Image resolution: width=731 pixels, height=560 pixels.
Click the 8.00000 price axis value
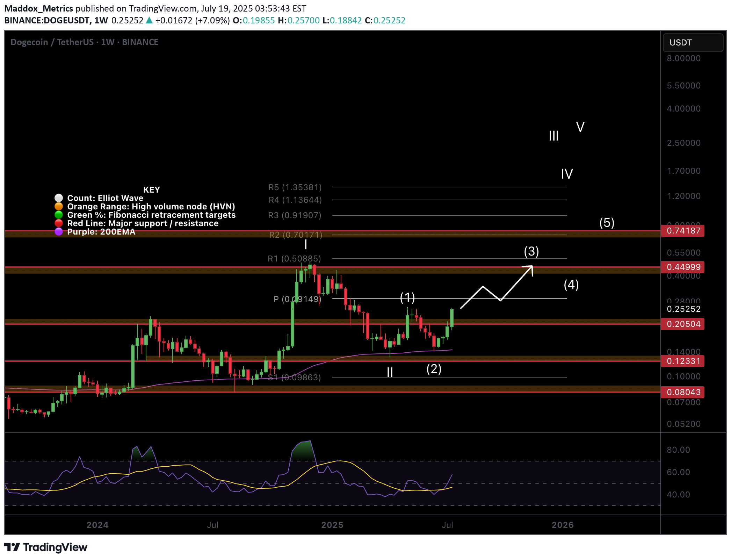pos(683,58)
